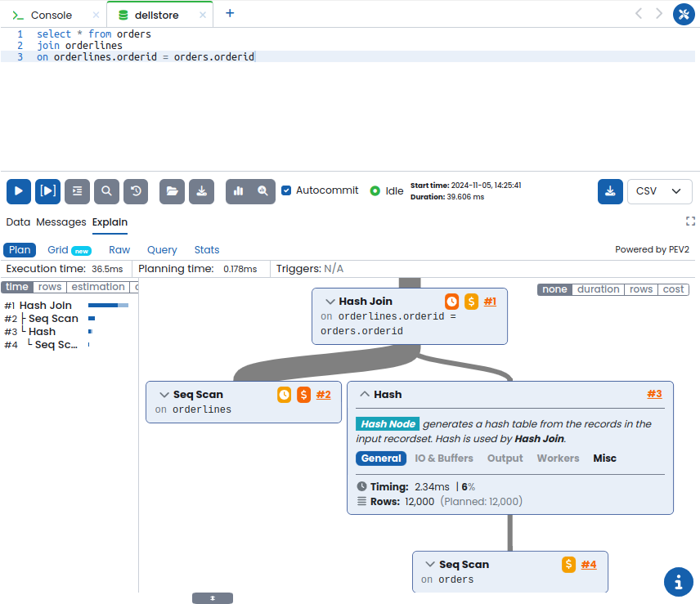The width and height of the screenshot is (700, 604).
Task: Close the Console tab
Action: tap(96, 16)
